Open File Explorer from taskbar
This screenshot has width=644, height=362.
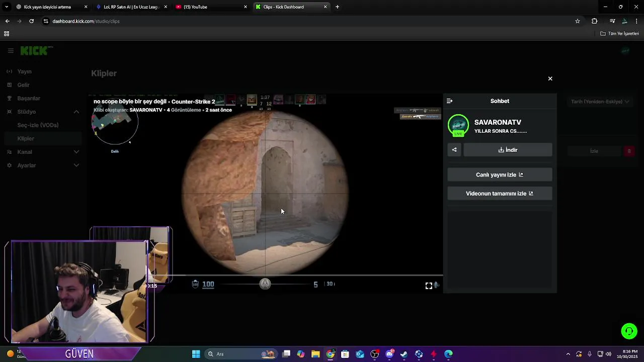pos(315,354)
